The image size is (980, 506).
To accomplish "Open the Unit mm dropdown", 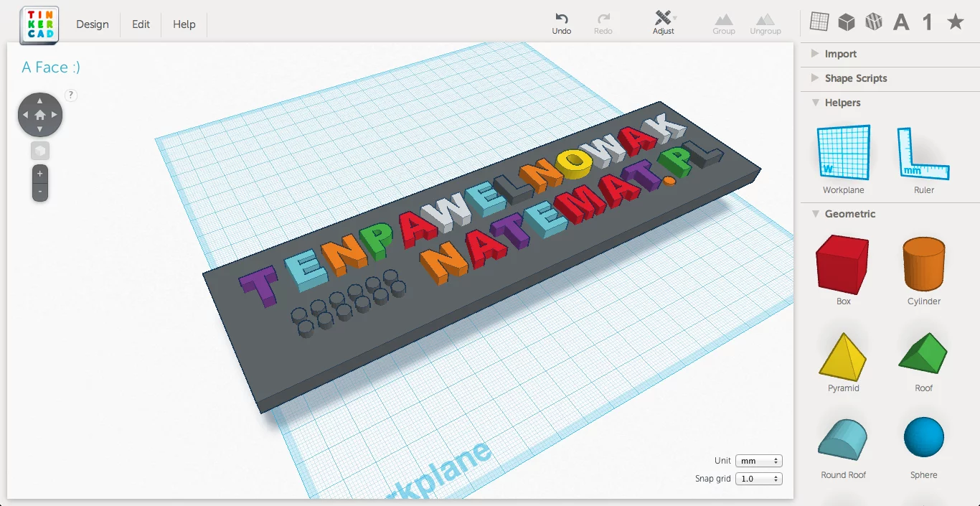I will click(x=758, y=461).
